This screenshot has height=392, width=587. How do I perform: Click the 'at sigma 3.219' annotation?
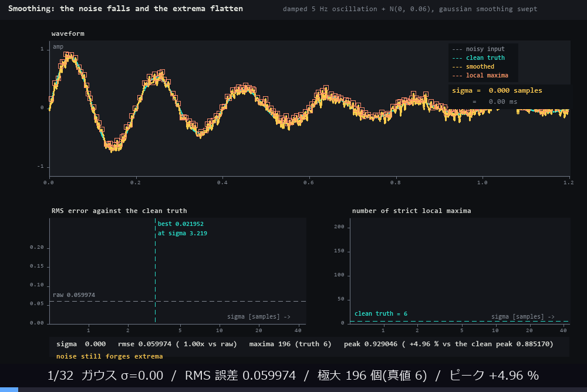(x=183, y=233)
